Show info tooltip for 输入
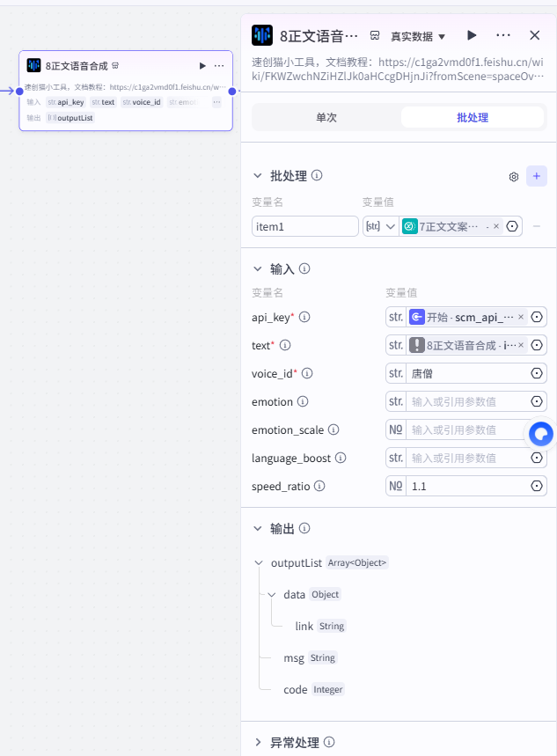557x756 pixels. 304,268
